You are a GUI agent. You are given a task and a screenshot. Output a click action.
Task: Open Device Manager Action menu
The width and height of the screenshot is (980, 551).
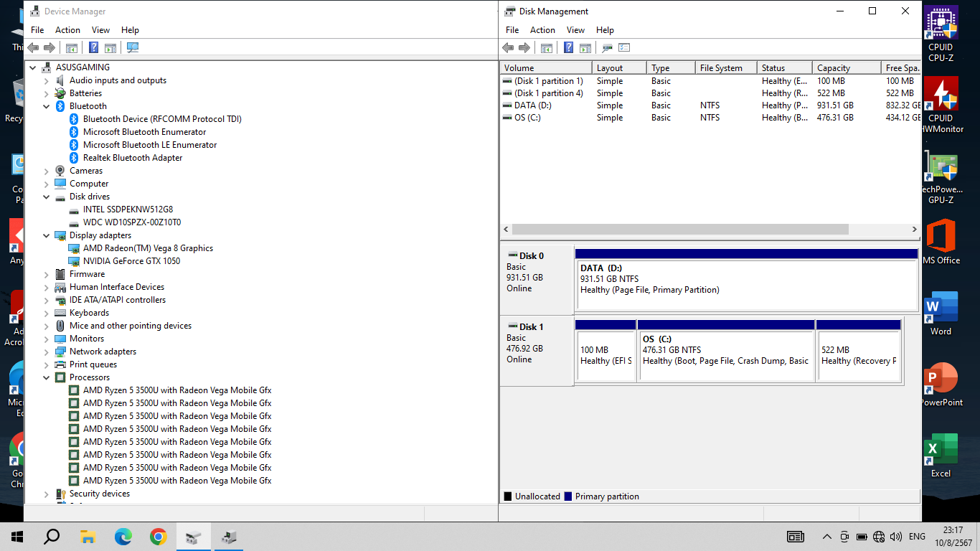coord(67,30)
